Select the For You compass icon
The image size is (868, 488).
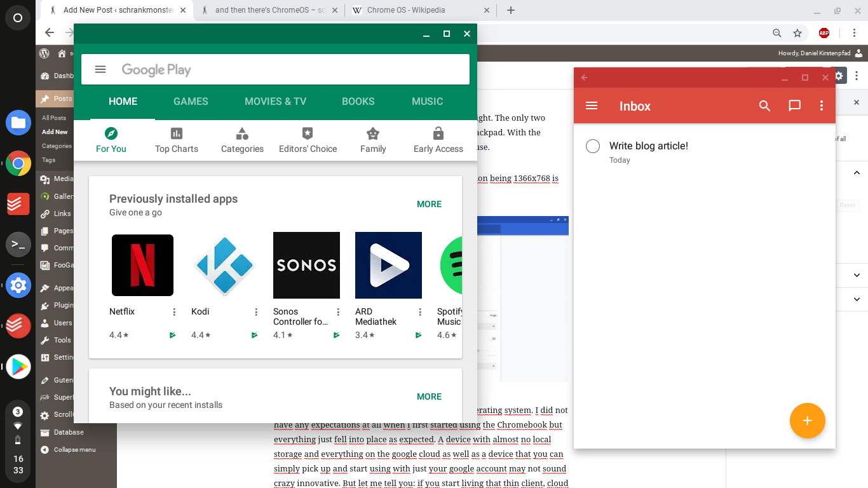111,133
